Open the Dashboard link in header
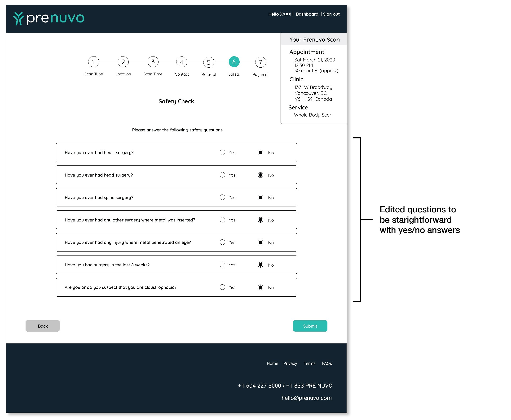This screenshot has height=420, width=511. pyautogui.click(x=307, y=14)
